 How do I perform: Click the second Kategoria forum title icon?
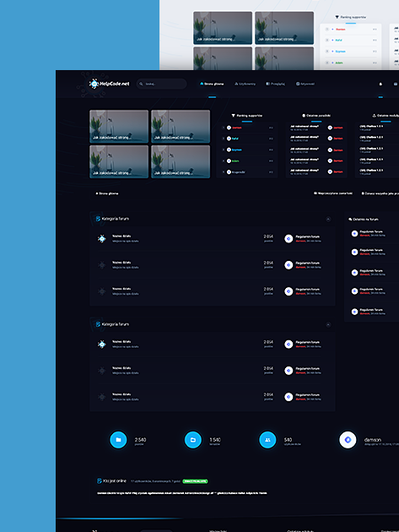point(98,324)
